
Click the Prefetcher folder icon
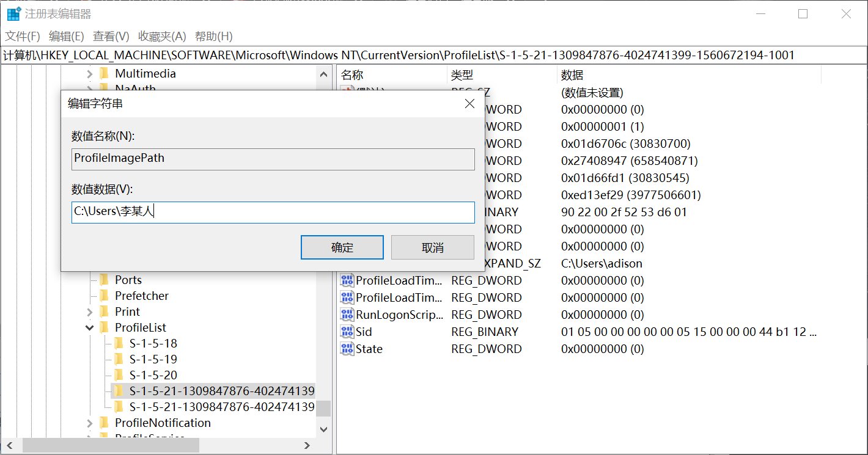tap(104, 296)
